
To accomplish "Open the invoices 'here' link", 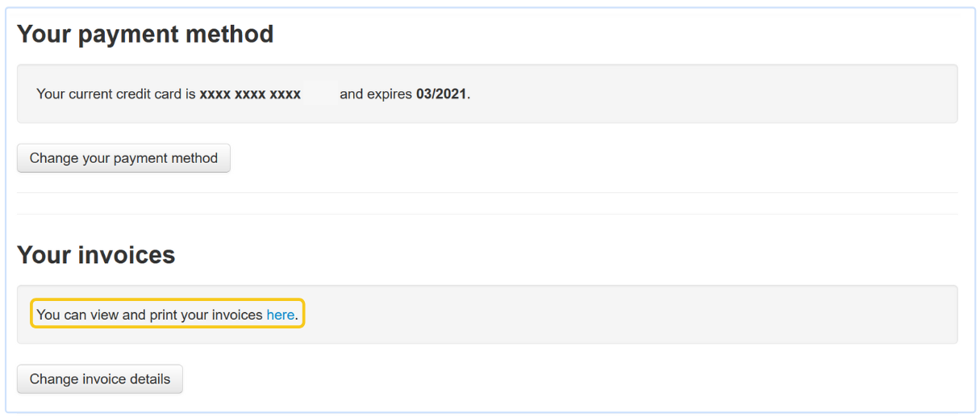I will point(280,315).
